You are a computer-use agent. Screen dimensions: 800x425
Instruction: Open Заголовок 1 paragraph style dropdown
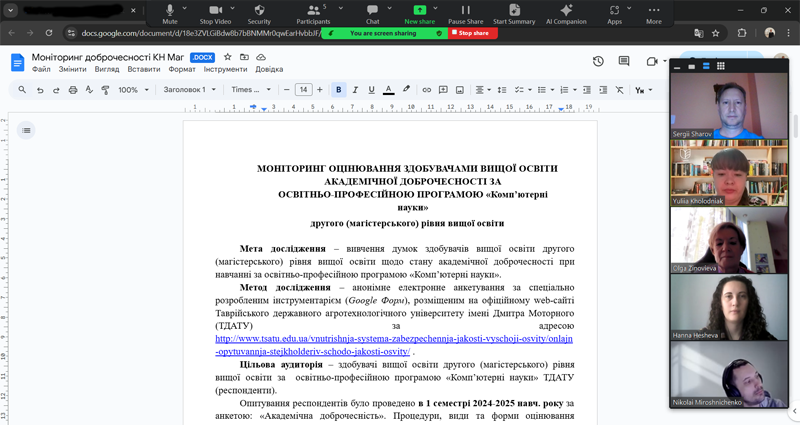[190, 90]
